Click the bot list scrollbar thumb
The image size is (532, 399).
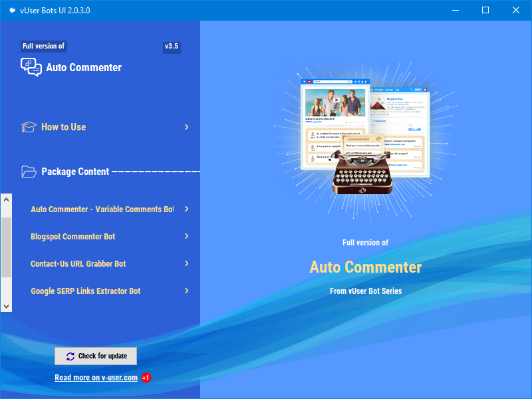coord(6,247)
